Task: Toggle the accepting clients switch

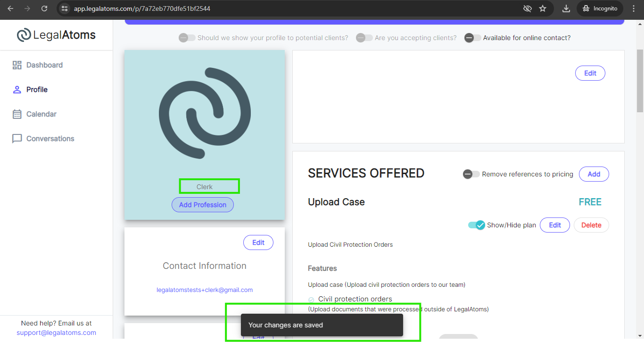Action: tap(364, 38)
